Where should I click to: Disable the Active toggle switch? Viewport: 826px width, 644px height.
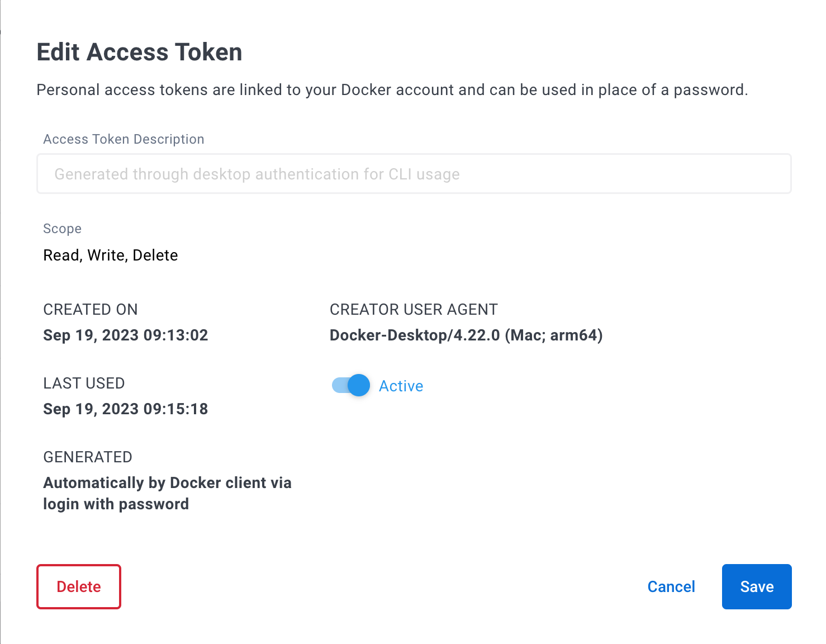click(x=349, y=385)
